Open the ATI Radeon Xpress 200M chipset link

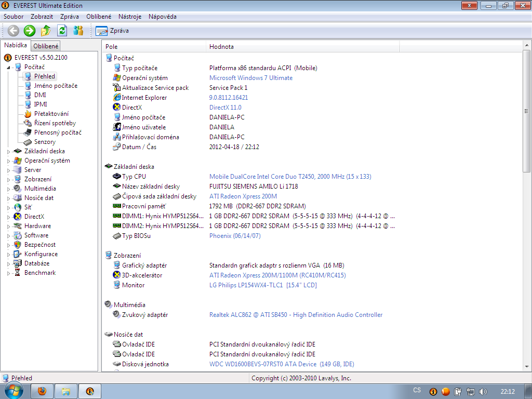[243, 196]
